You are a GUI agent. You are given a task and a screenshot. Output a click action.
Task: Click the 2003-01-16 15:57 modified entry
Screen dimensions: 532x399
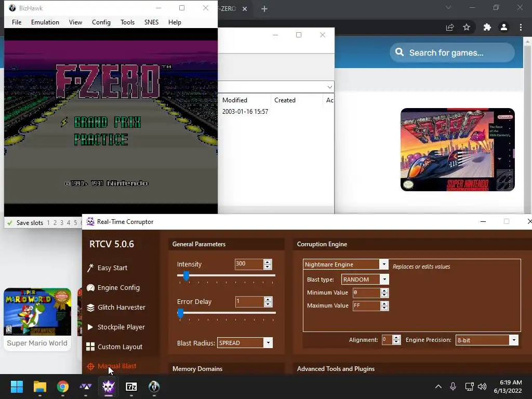[x=245, y=112]
